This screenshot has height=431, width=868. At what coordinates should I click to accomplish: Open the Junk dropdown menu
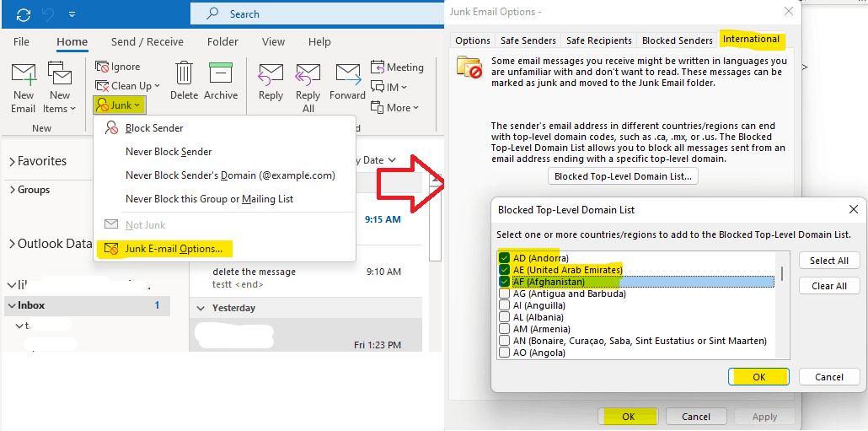(119, 105)
